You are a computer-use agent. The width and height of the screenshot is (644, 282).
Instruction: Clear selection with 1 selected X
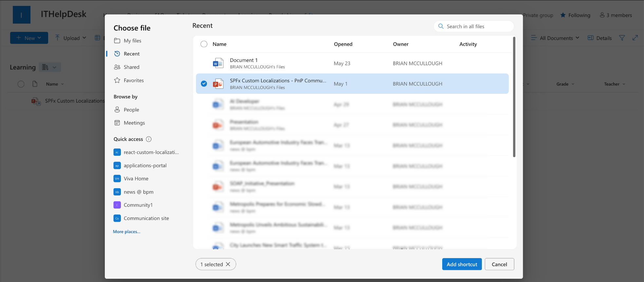point(228,264)
